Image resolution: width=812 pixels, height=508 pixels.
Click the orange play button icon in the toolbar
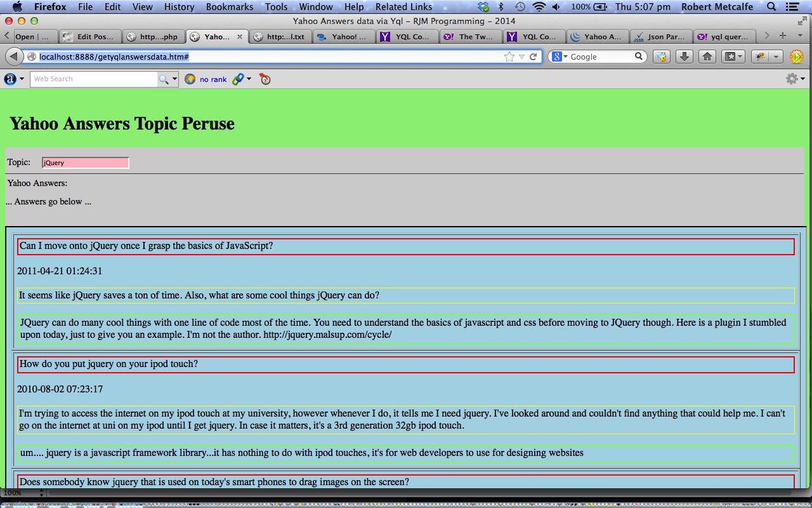tap(796, 57)
